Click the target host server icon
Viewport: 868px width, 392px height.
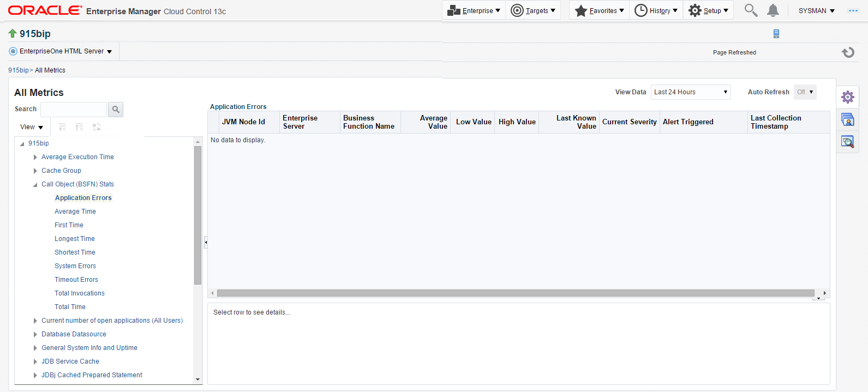pyautogui.click(x=776, y=34)
